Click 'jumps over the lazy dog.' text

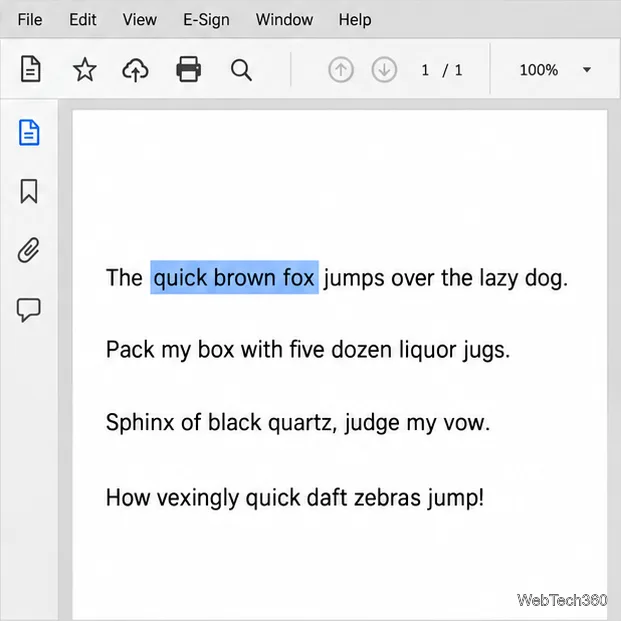pos(446,278)
